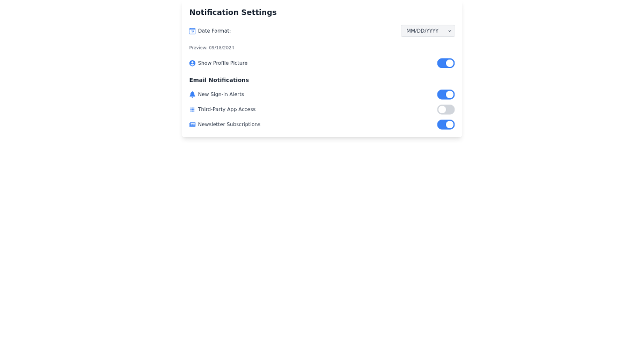Click the Preview: 09/18/2024 text
The image size is (644, 338).
tap(211, 48)
